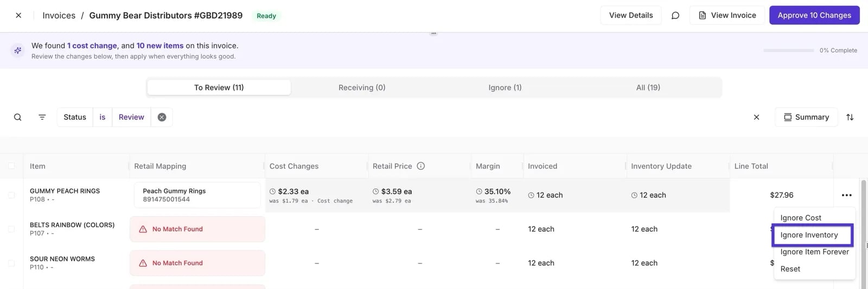Viewport: 868px width, 289px height.
Task: Select the GUMMY PEACH RINGS row checkbox
Action: point(11,195)
